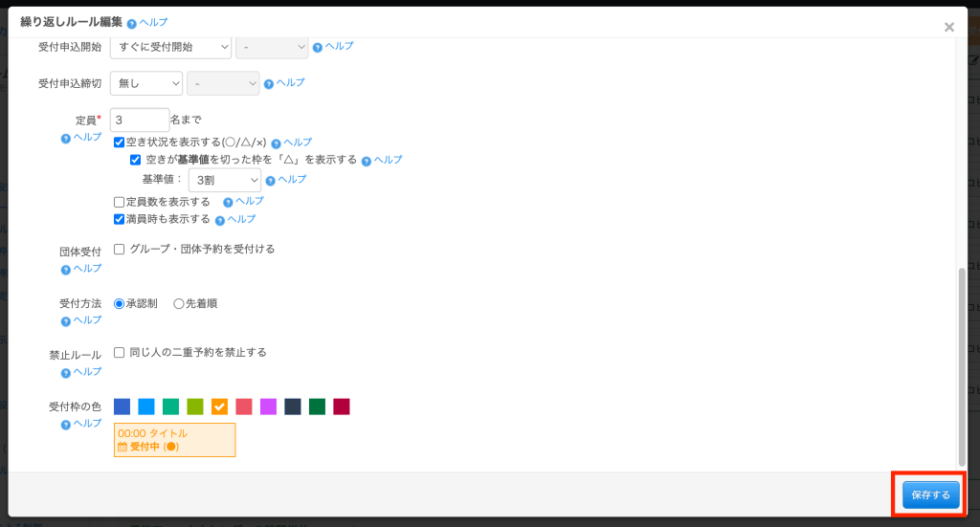This screenshot has width=980, height=527.
Task: Uncheck 空き状況を表示する checkbox
Action: [x=120, y=143]
